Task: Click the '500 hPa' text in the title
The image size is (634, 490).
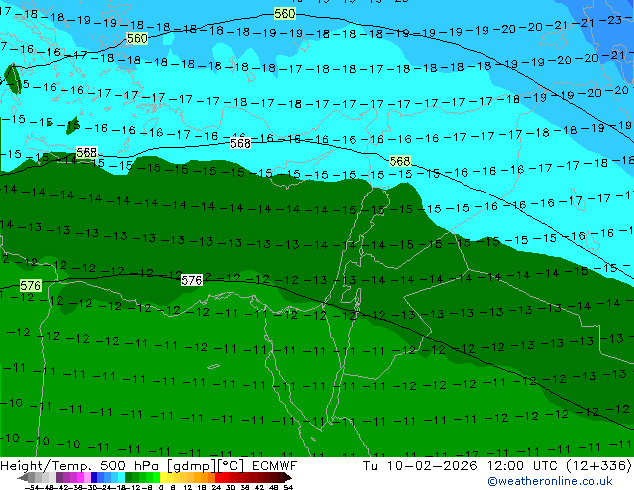Action: 131,466
